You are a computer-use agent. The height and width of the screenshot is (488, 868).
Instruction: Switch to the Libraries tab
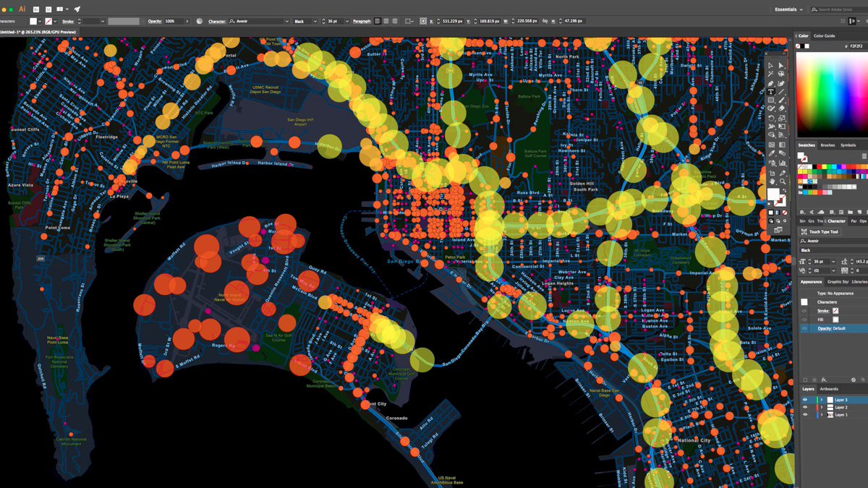click(859, 281)
